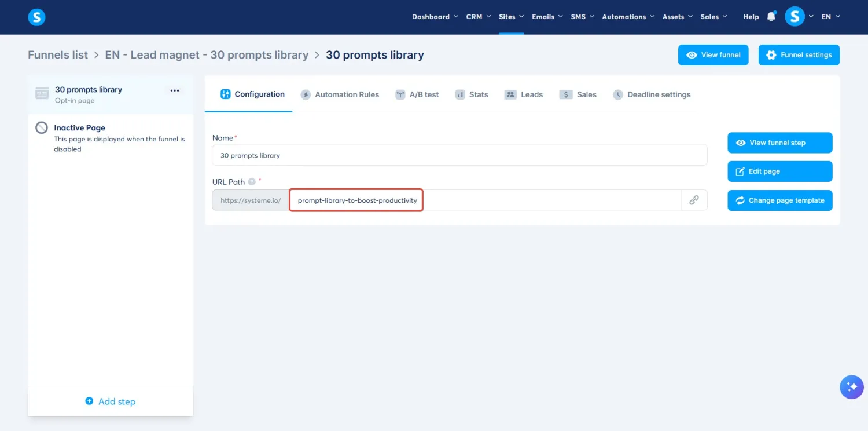Screen dimensions: 868x431
Task: Click into the URL Path input field
Action: 485,200
